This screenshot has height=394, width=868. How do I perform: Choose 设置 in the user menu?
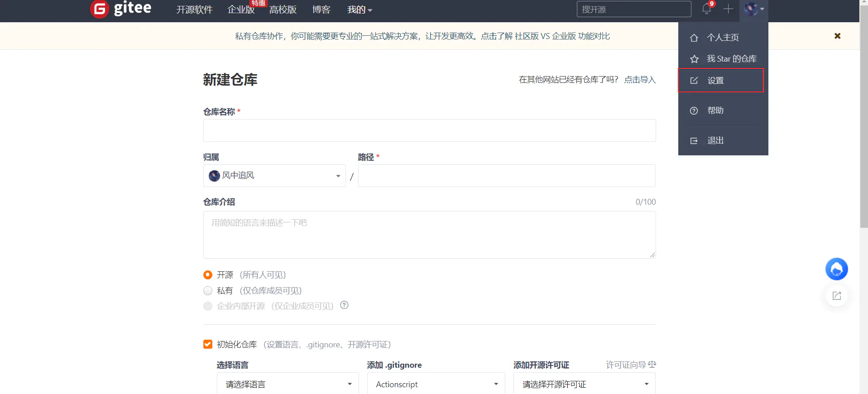[x=721, y=80]
